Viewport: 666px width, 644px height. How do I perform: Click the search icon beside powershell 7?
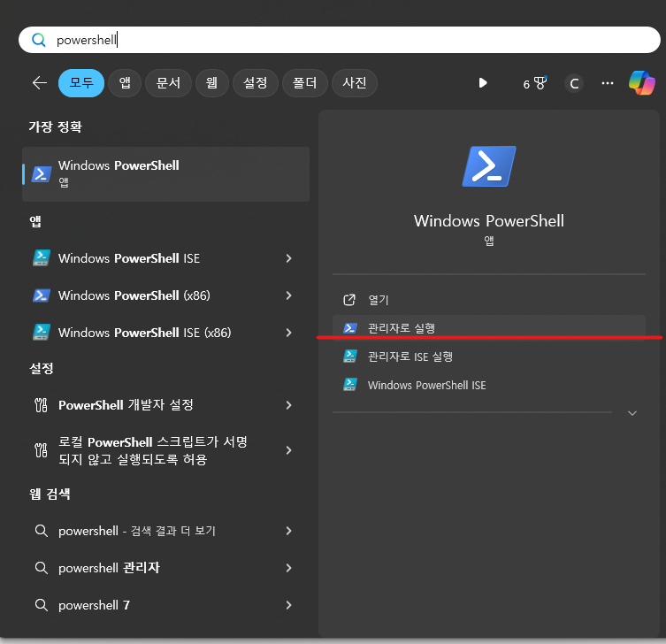pyautogui.click(x=42, y=605)
